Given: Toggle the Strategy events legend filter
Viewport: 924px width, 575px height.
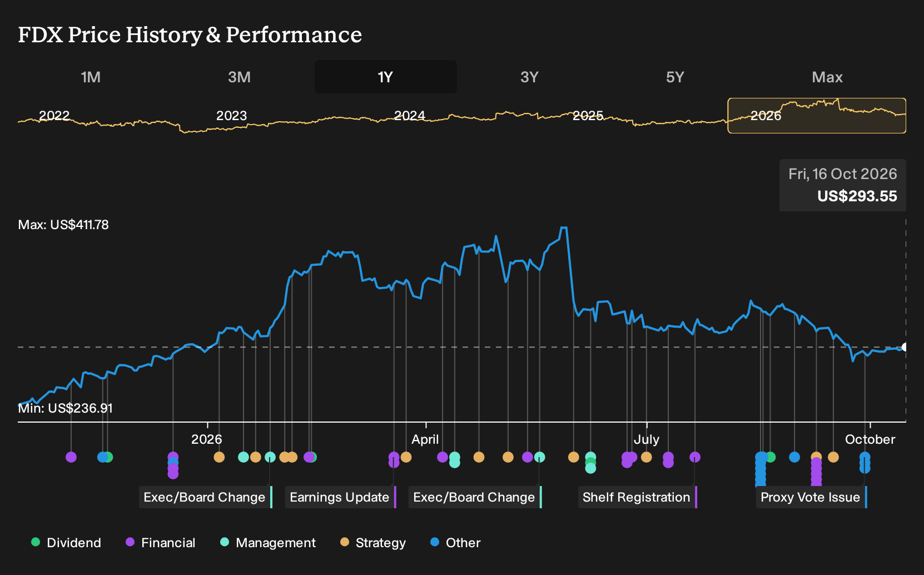Looking at the screenshot, I should click(373, 542).
